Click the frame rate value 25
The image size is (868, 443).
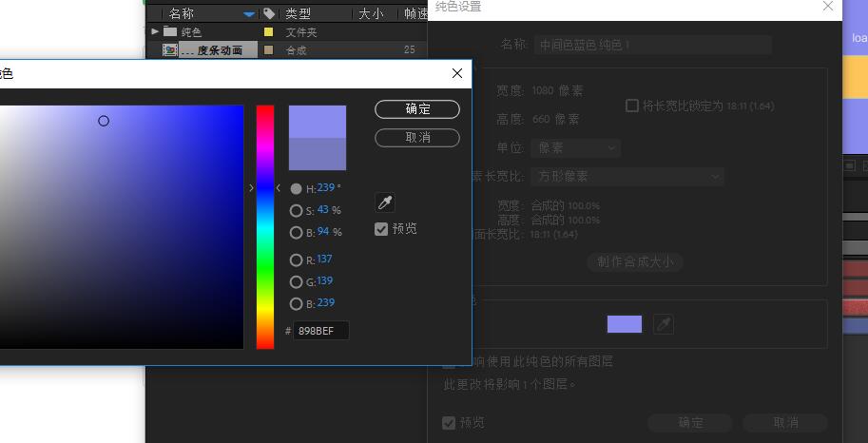tap(409, 49)
